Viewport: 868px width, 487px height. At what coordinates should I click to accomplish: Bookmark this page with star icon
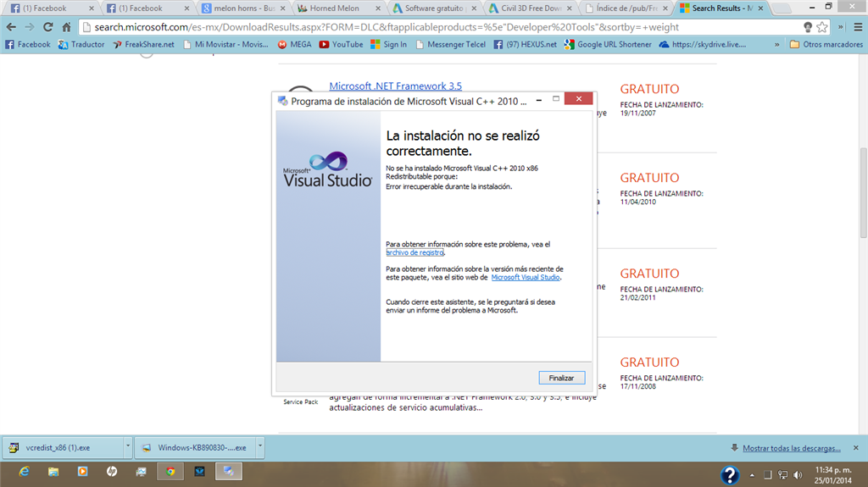(822, 27)
